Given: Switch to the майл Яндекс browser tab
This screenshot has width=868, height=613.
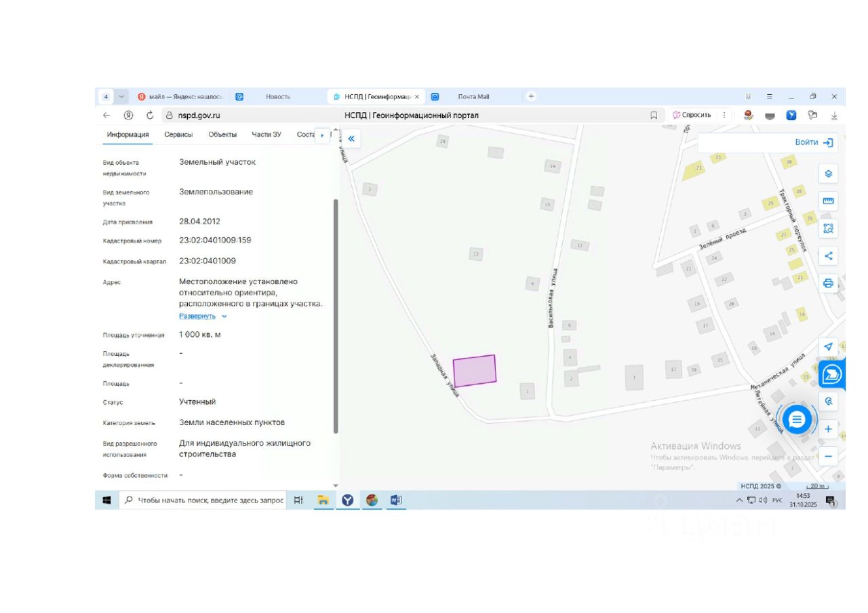Looking at the screenshot, I should click(180, 96).
